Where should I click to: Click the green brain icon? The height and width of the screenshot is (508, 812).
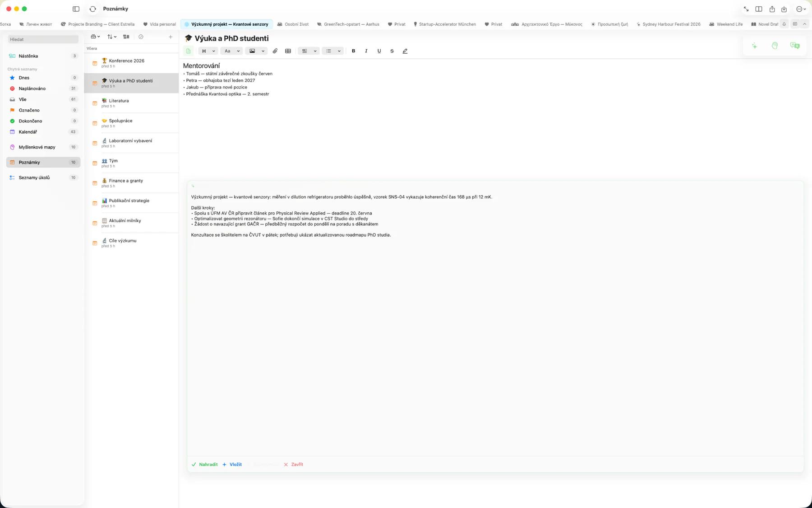pyautogui.click(x=775, y=46)
